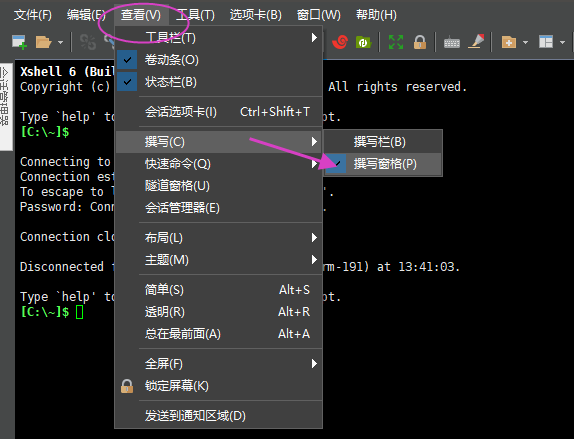
Task: Toggle 透明(R) mode entry
Action: pos(219,312)
